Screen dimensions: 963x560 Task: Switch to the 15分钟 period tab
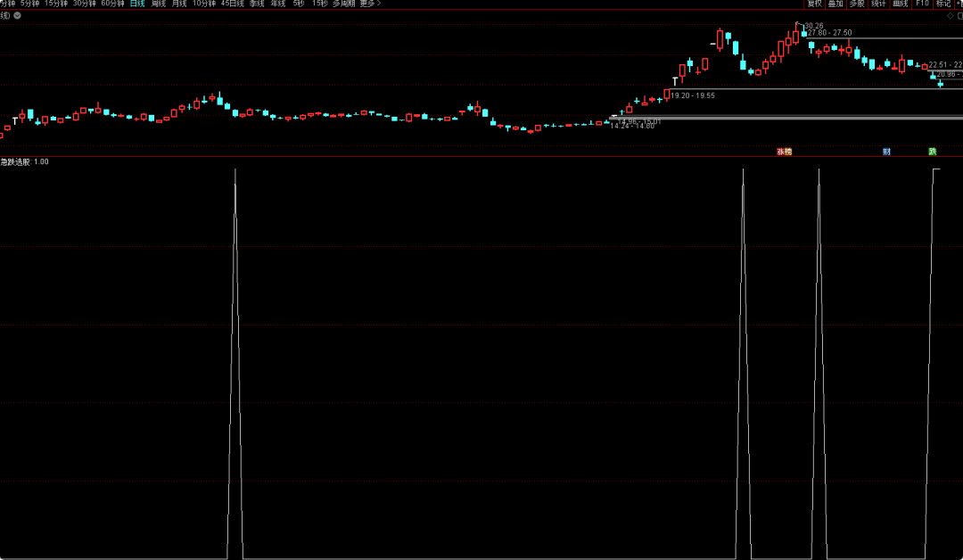pyautogui.click(x=56, y=4)
